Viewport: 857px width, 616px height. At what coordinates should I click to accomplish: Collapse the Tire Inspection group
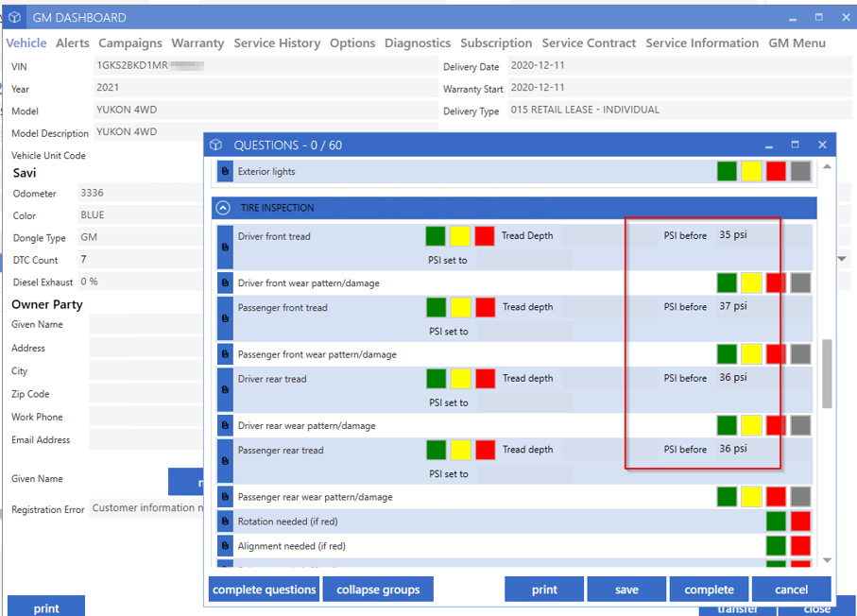(x=223, y=208)
